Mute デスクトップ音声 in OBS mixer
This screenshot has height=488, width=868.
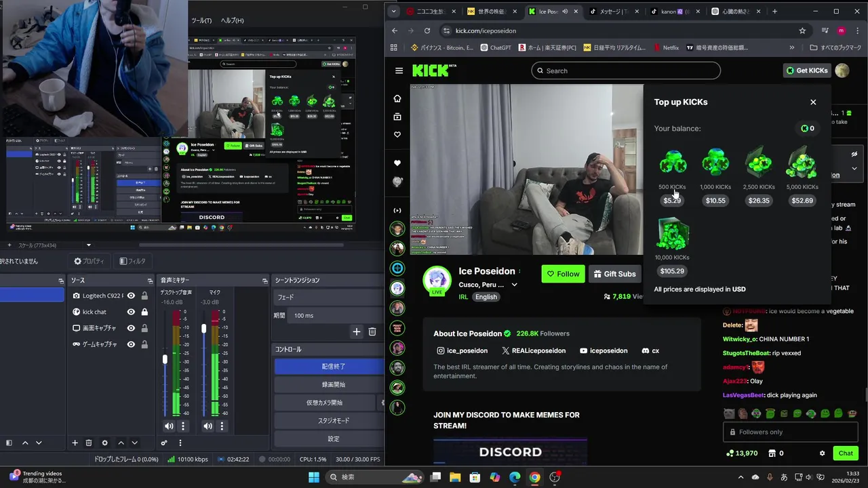coord(169,426)
